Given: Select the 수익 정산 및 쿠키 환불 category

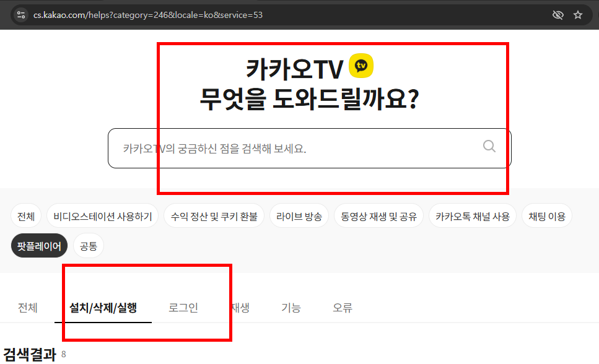Looking at the screenshot, I should (x=214, y=215).
